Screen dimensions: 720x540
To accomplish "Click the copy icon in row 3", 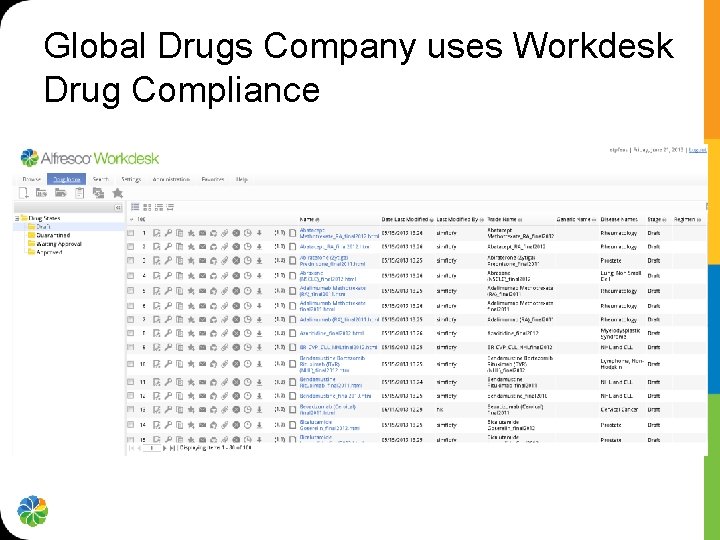I will click(180, 261).
